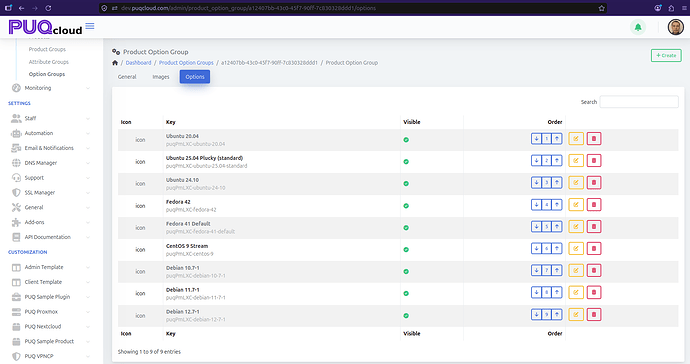This screenshot has height=364, width=690.
Task: Open Attribute Groups in sidebar
Action: pos(48,62)
